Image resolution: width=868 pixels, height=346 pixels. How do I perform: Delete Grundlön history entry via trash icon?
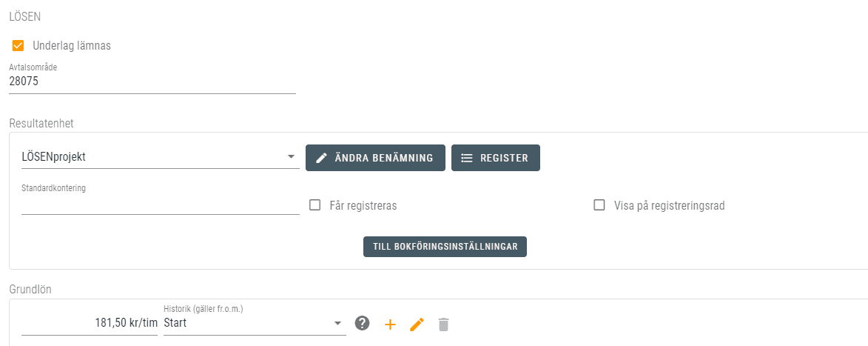click(443, 324)
